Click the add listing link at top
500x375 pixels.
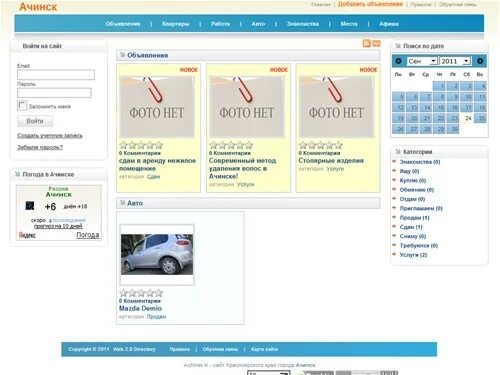370,4
